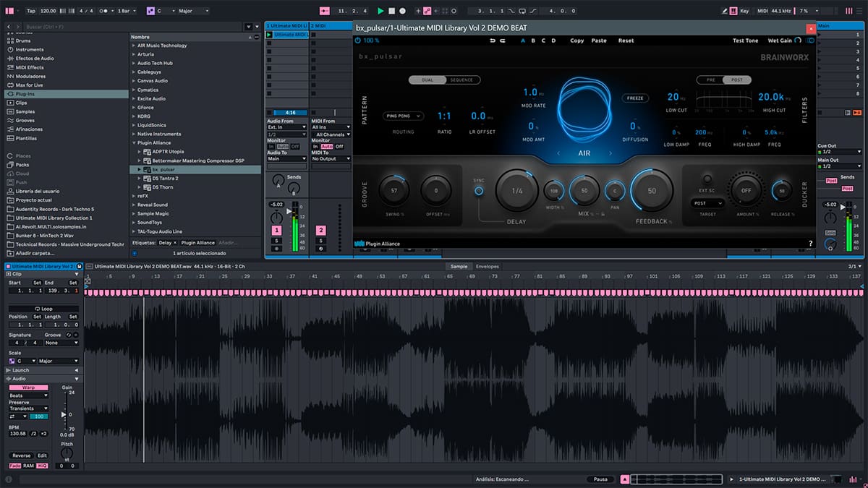The height and width of the screenshot is (488, 868).
Task: Select preset slot A in bx_pulsar
Action: (523, 40)
